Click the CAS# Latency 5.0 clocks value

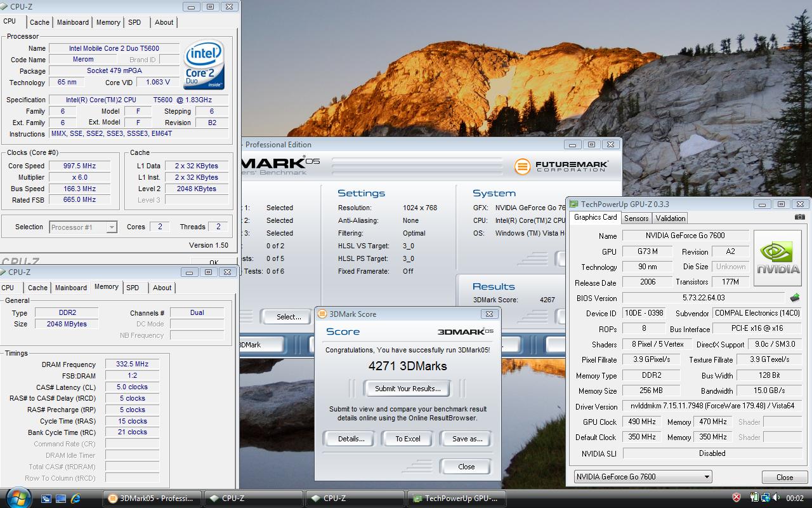(132, 387)
